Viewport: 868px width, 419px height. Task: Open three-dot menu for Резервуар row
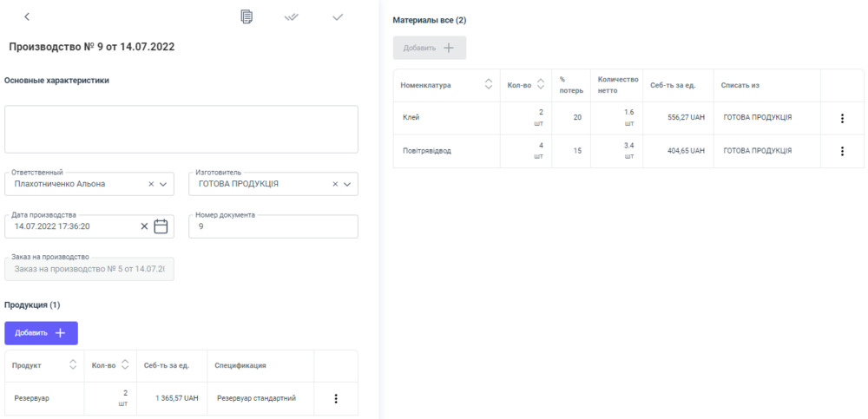(x=336, y=399)
